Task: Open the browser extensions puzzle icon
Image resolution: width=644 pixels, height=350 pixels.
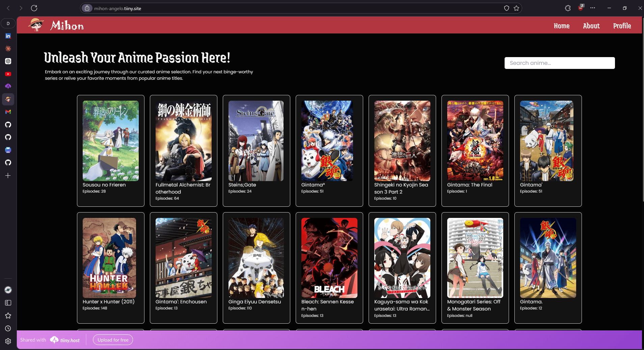Action: coord(568,8)
